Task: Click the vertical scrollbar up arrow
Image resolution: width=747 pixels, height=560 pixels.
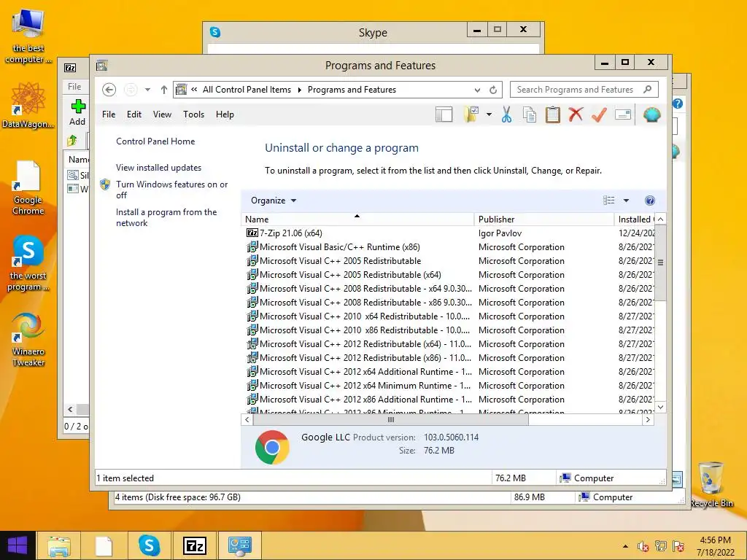Action: (660, 219)
